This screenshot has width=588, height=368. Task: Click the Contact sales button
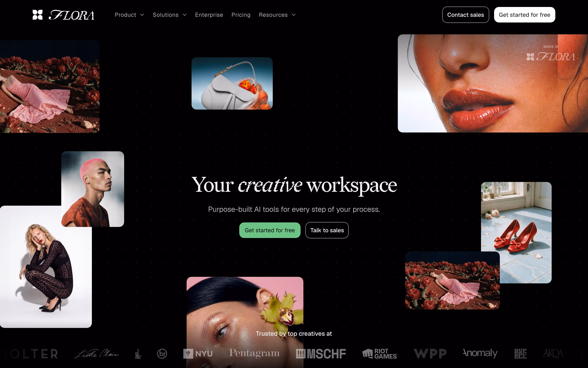[x=465, y=15]
